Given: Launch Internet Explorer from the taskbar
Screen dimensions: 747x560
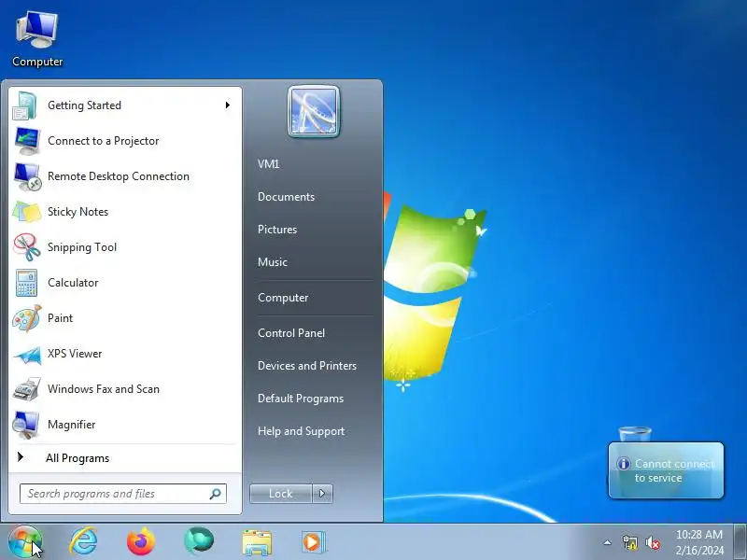Looking at the screenshot, I should click(83, 541).
